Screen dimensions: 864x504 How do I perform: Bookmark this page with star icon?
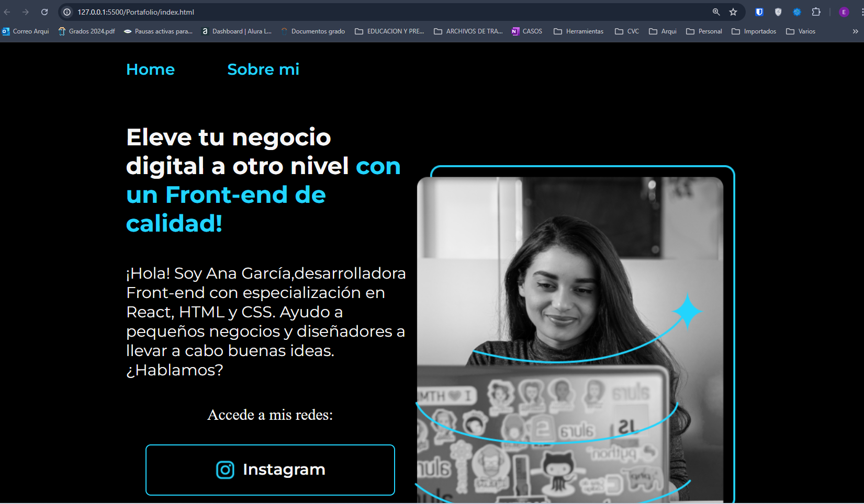[x=733, y=12]
